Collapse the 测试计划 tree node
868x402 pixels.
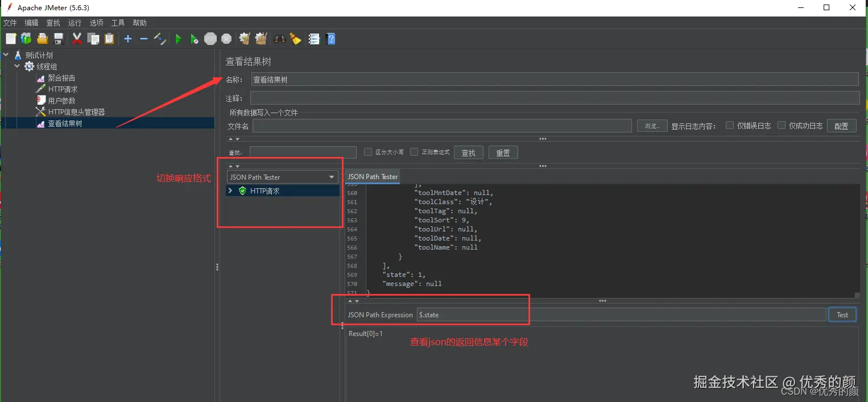[6, 55]
